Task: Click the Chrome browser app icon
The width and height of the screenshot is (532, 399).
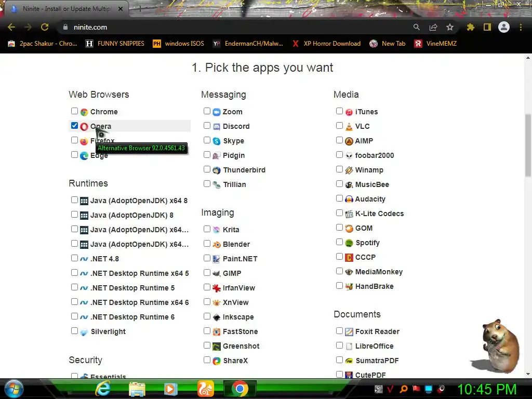Action: (x=84, y=112)
